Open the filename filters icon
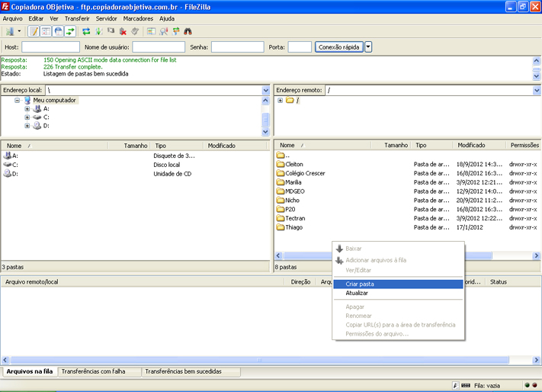The width and height of the screenshot is (542, 392). pyautogui.click(x=152, y=31)
